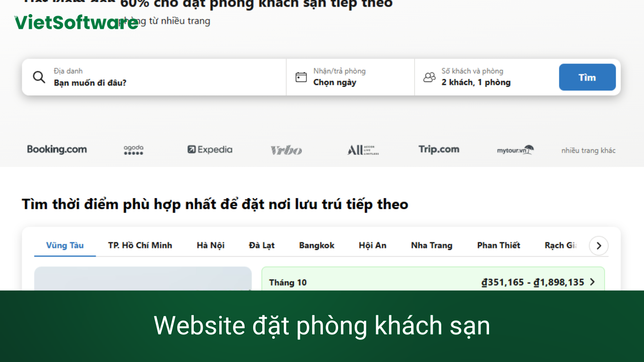Click the 'nhiều trang khác' text

[588, 150]
